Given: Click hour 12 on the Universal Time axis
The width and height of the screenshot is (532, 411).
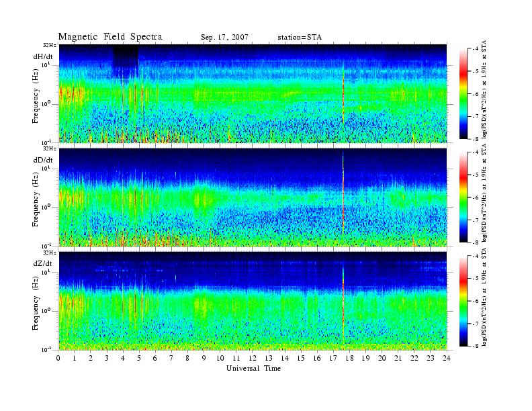Looking at the screenshot, I should coord(252,358).
